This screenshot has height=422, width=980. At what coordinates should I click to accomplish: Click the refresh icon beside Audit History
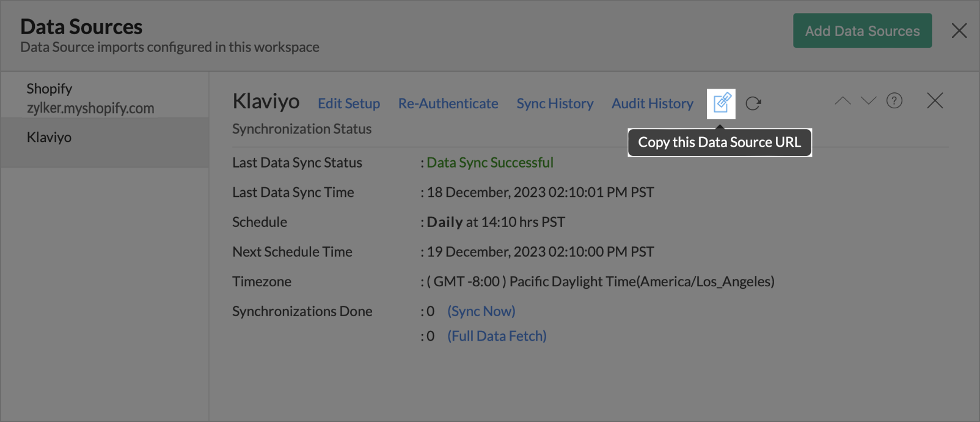753,103
